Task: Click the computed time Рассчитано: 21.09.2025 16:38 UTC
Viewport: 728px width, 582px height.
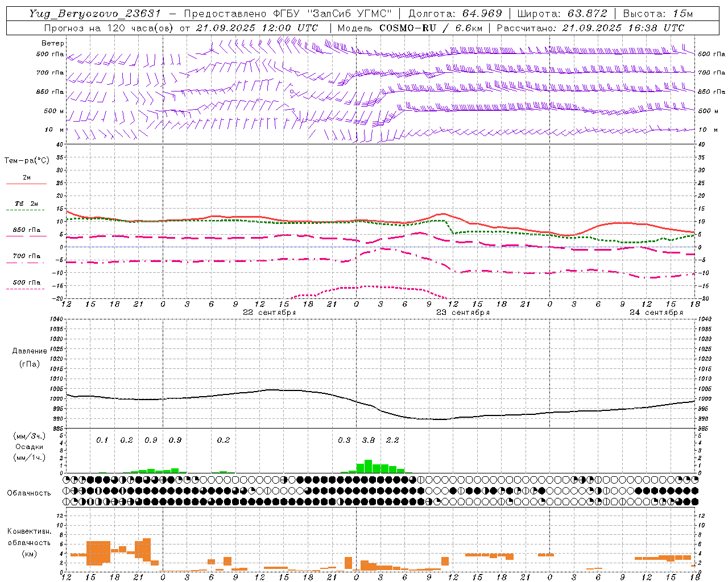Action: (x=590, y=27)
